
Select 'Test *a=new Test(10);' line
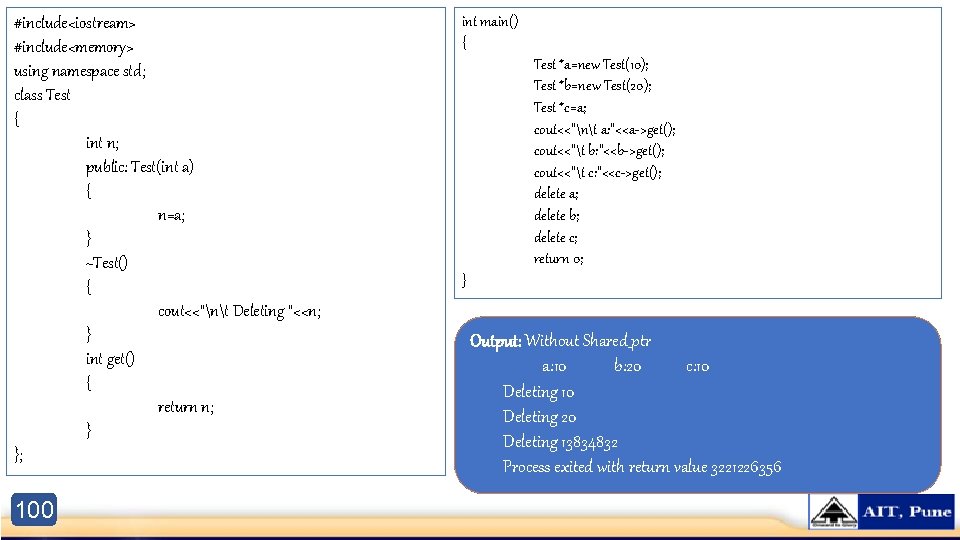pyautogui.click(x=591, y=65)
